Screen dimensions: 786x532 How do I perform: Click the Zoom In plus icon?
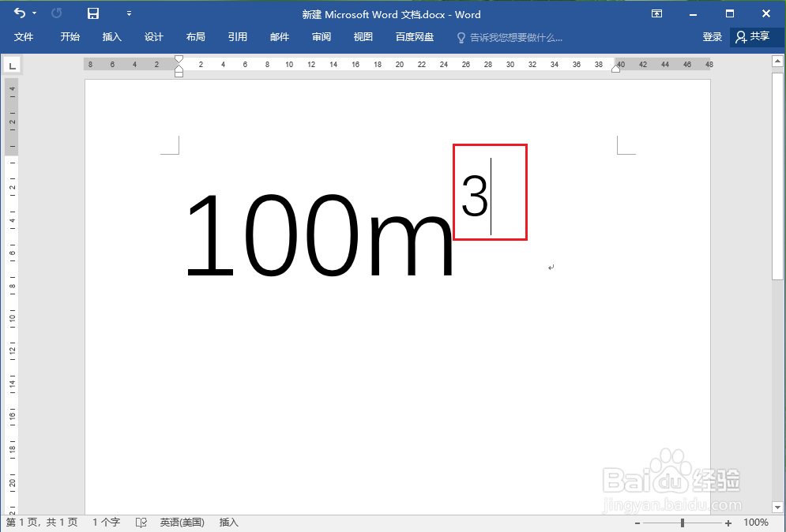coord(728,522)
